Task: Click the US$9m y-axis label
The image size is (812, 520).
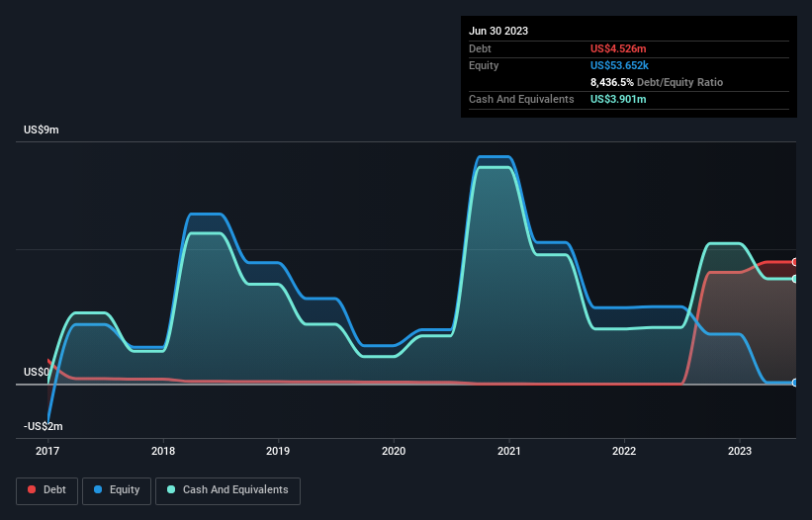Action: [x=42, y=130]
